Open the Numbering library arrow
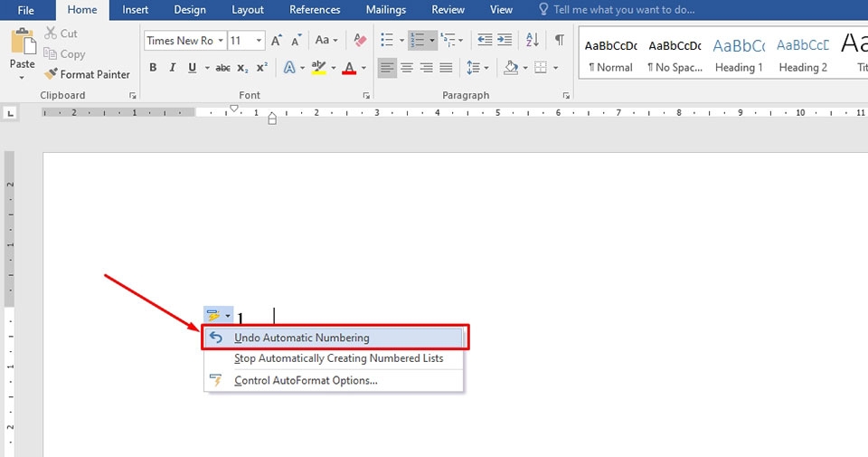Image resolution: width=868 pixels, height=457 pixels. pos(432,41)
